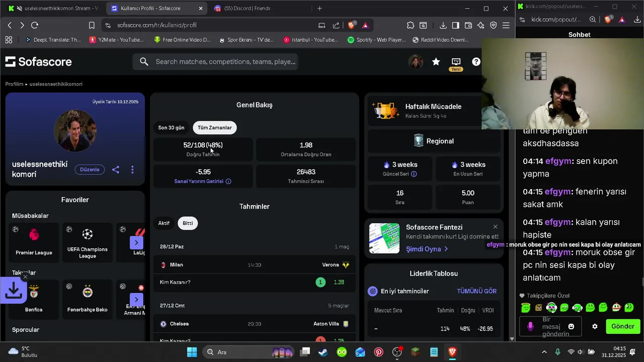Open Steam from the taskbar

point(323,352)
